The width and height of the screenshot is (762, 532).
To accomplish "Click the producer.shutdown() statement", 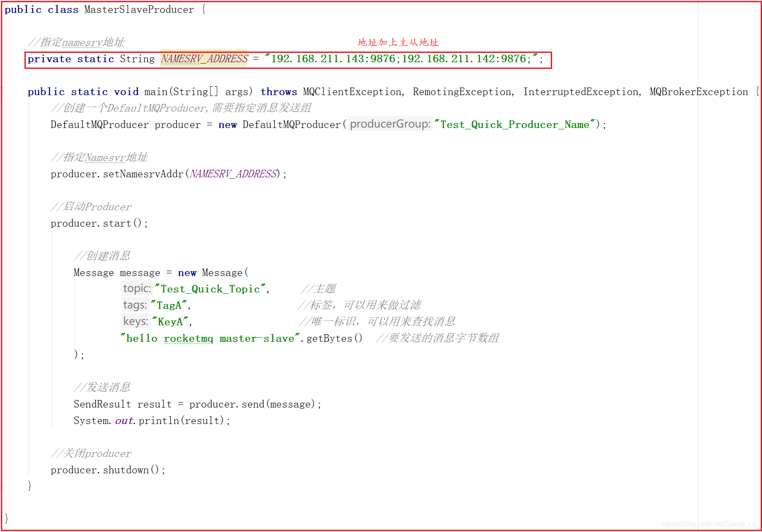I will [108, 470].
